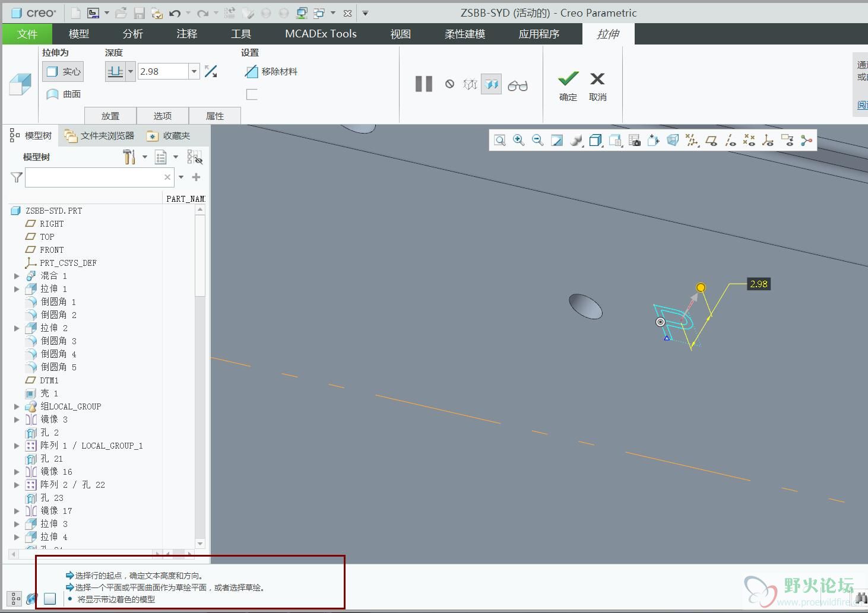Click the model tree search field
The width and height of the screenshot is (868, 613).
pos(95,177)
